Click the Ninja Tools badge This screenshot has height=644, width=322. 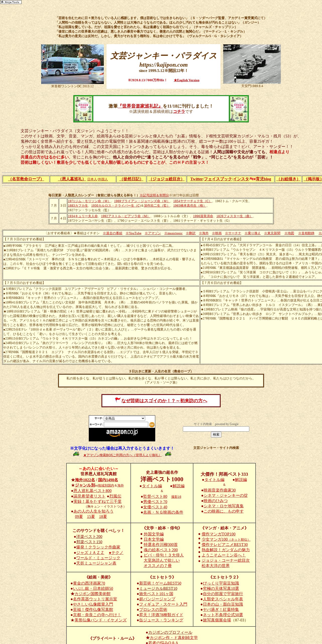point(11,2)
